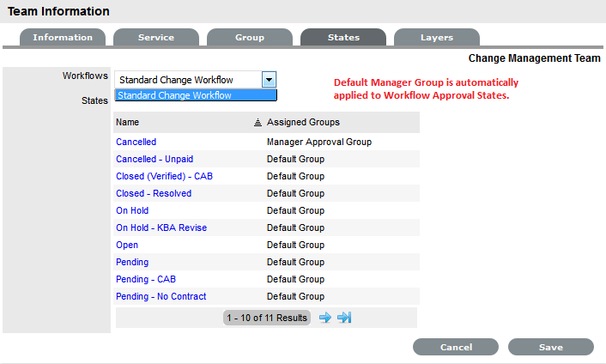Open the Open state link
The image size is (606, 364).
click(x=127, y=245)
